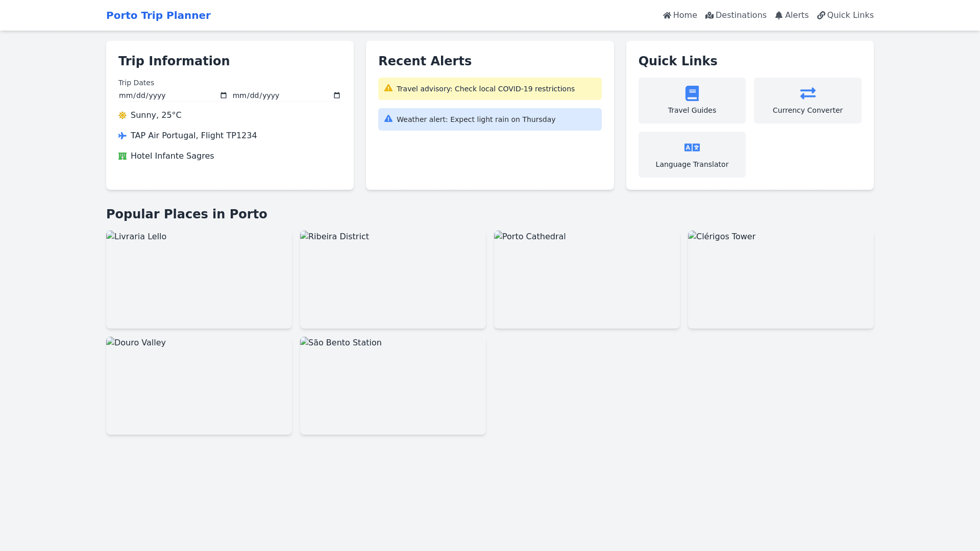Select the São Bento Station place card
Viewport: 980px width, 551px height.
(393, 386)
